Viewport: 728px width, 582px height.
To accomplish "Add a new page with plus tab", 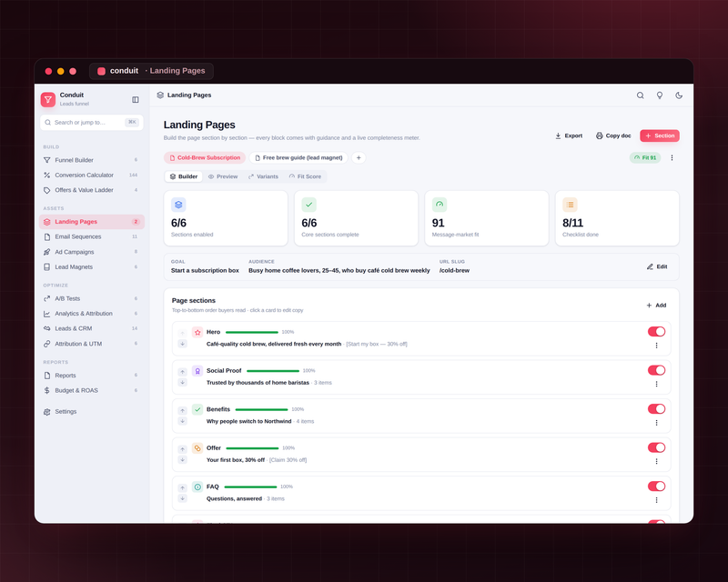I will click(359, 158).
